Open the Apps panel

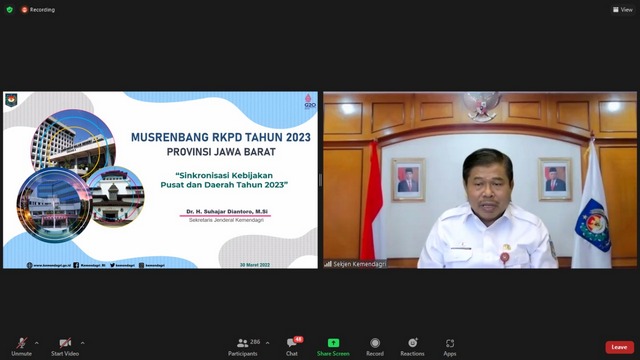[450, 347]
